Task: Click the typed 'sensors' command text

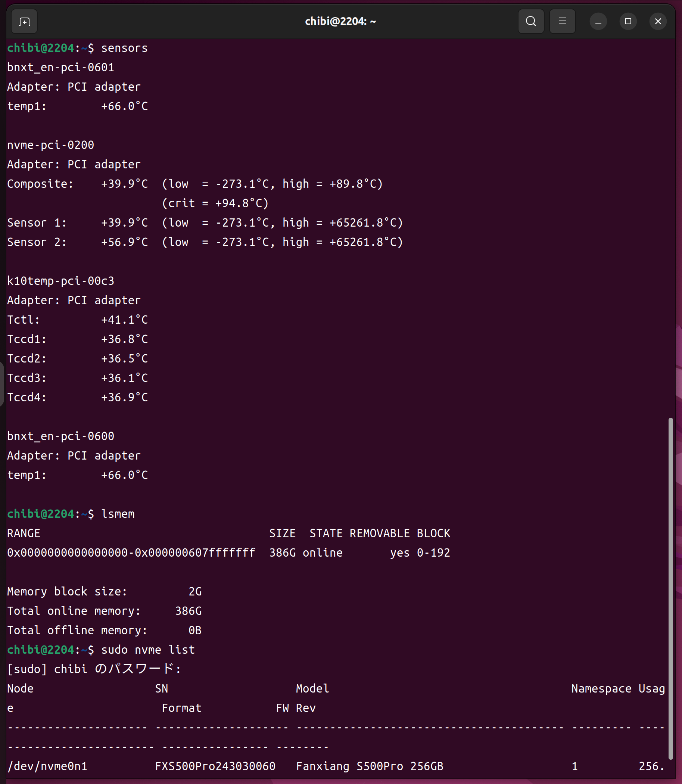Action: [x=124, y=48]
